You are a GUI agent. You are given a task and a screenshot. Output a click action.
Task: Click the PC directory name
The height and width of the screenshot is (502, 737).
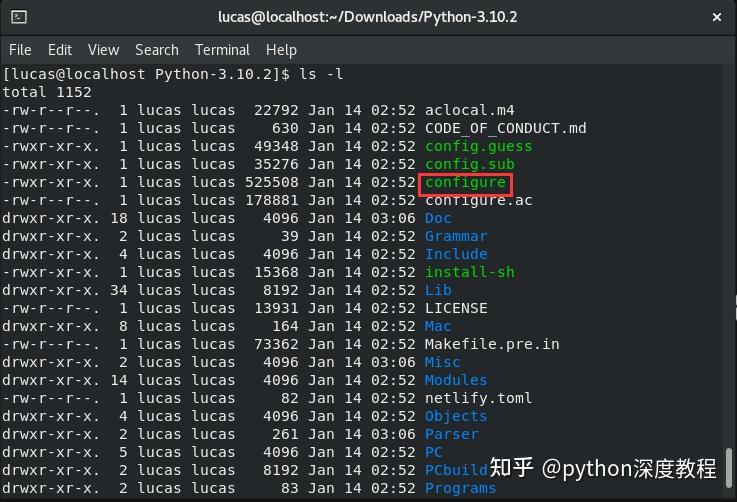434,452
